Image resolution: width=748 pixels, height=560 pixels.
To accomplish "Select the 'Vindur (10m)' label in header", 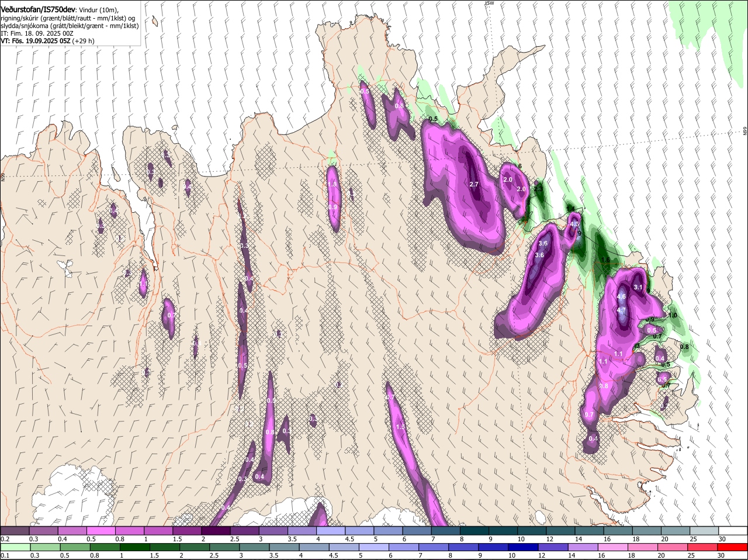I will (x=99, y=9).
